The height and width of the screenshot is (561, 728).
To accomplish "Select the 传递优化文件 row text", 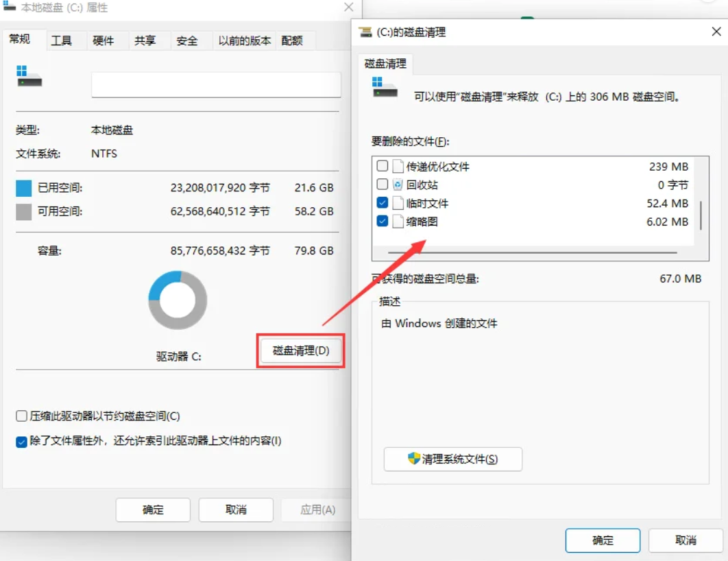I will pos(438,167).
